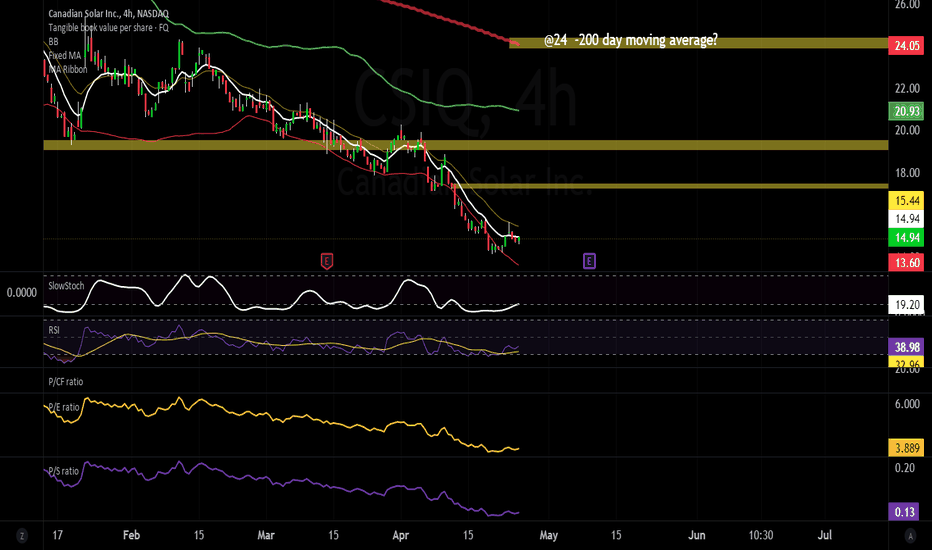The height and width of the screenshot is (550, 932).
Task: Select the Tangible book value per share indicator label
Action: (x=108, y=27)
